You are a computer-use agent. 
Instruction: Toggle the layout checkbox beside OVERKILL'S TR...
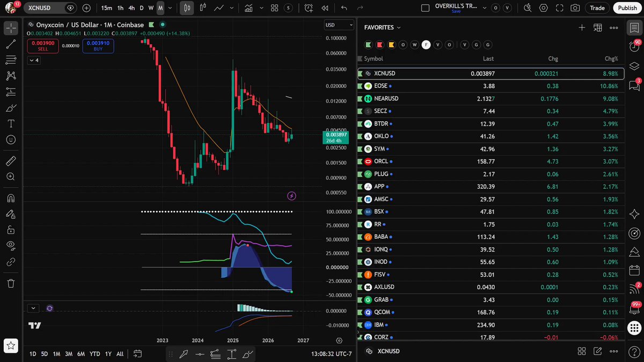426,8
